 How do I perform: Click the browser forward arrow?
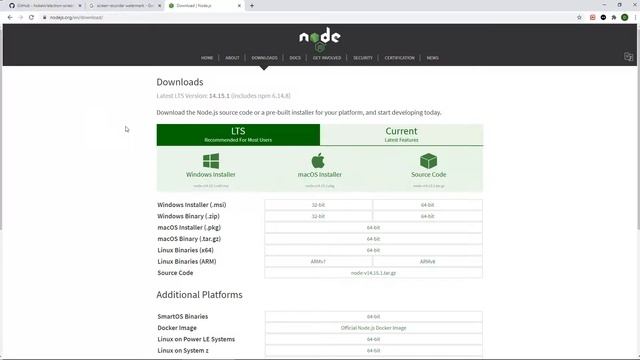point(21,18)
